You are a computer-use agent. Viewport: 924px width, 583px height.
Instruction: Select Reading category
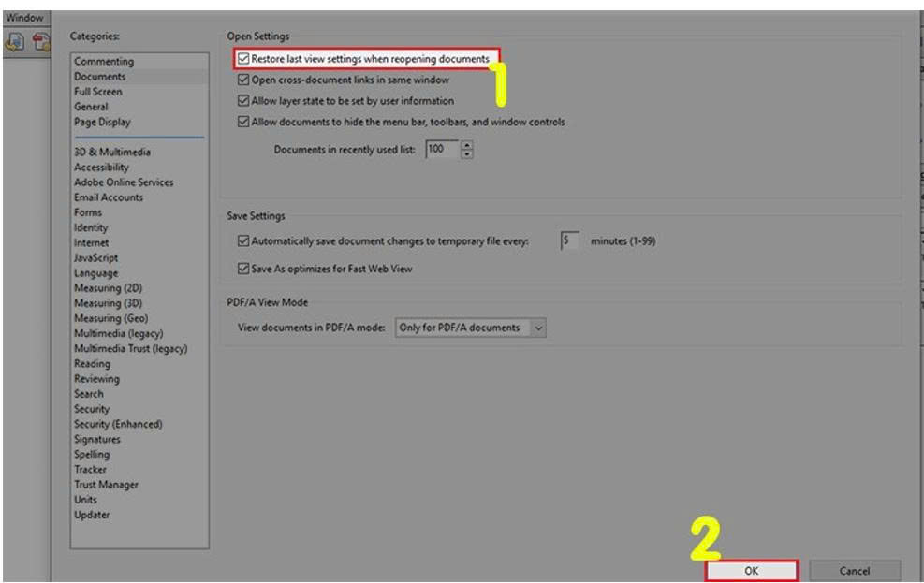tap(92, 364)
